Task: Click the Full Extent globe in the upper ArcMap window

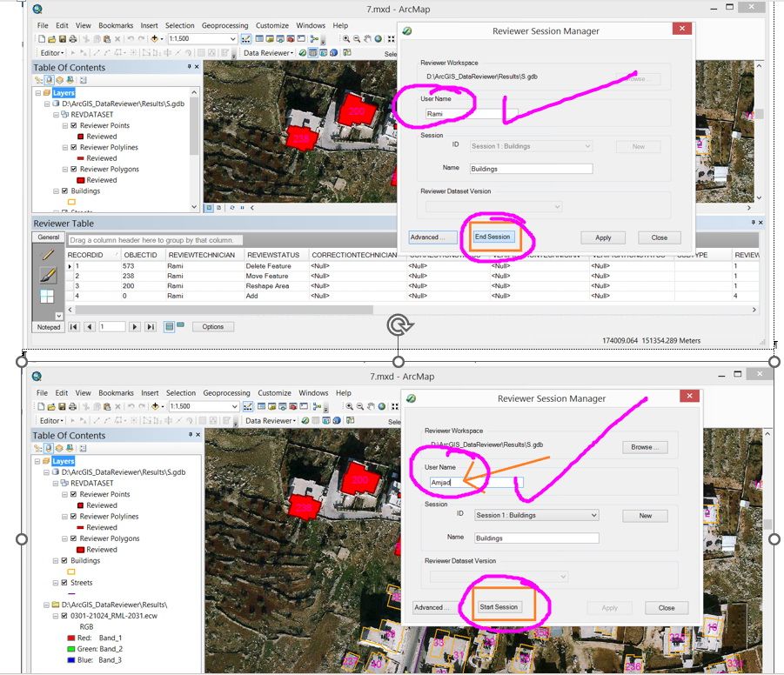Action: pos(378,39)
